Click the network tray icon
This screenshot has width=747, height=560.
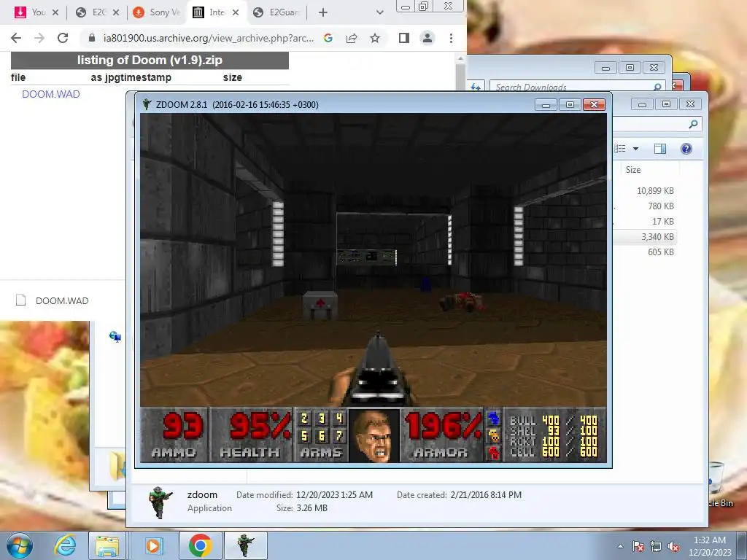pyautogui.click(x=656, y=547)
